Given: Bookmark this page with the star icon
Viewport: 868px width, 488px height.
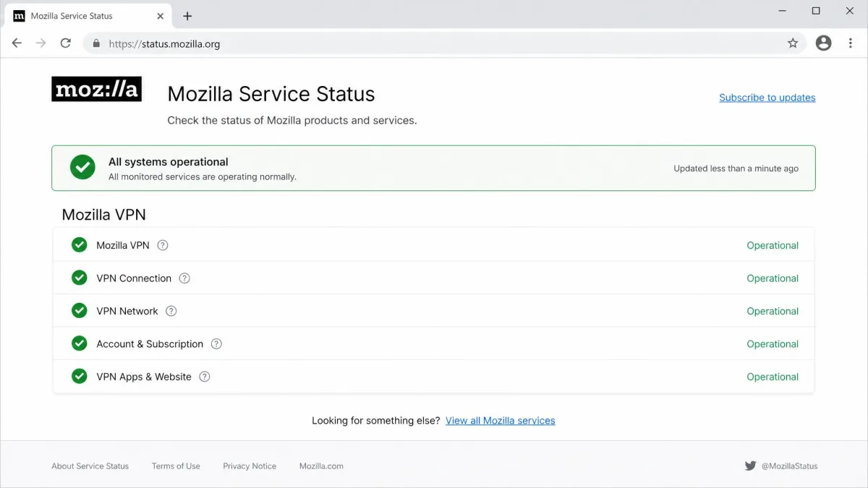Looking at the screenshot, I should pyautogui.click(x=793, y=43).
